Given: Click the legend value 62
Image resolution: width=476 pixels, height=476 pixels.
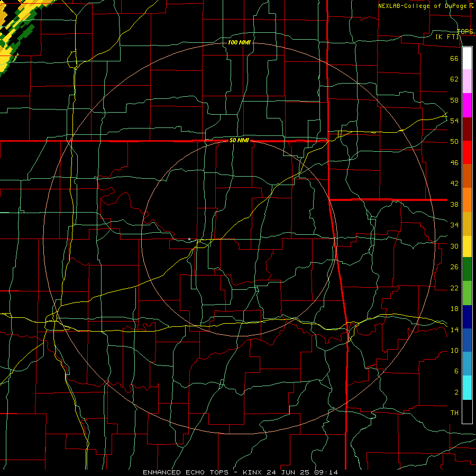Looking at the screenshot, I should (454, 79).
